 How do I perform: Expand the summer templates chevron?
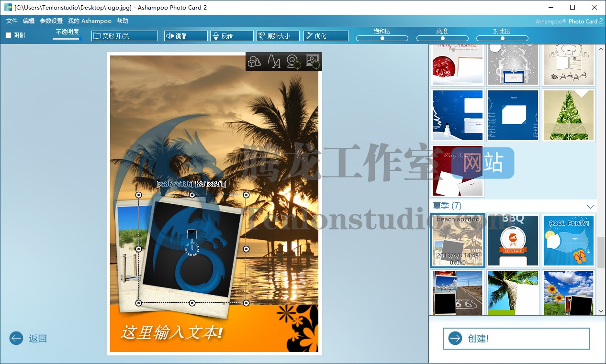[x=591, y=206]
